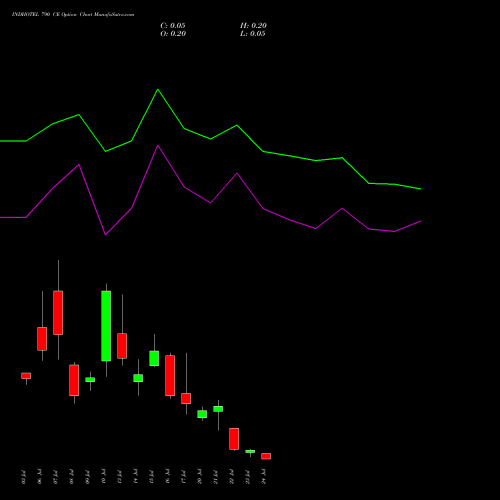This screenshot has height=500, width=500.
Task: Click the tall green candle for 10 Jul
Action: (106, 326)
